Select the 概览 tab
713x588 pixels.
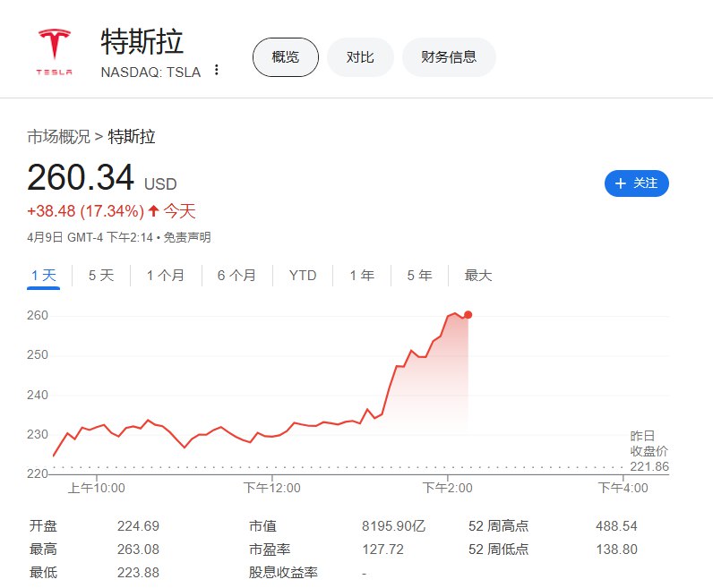click(x=285, y=57)
